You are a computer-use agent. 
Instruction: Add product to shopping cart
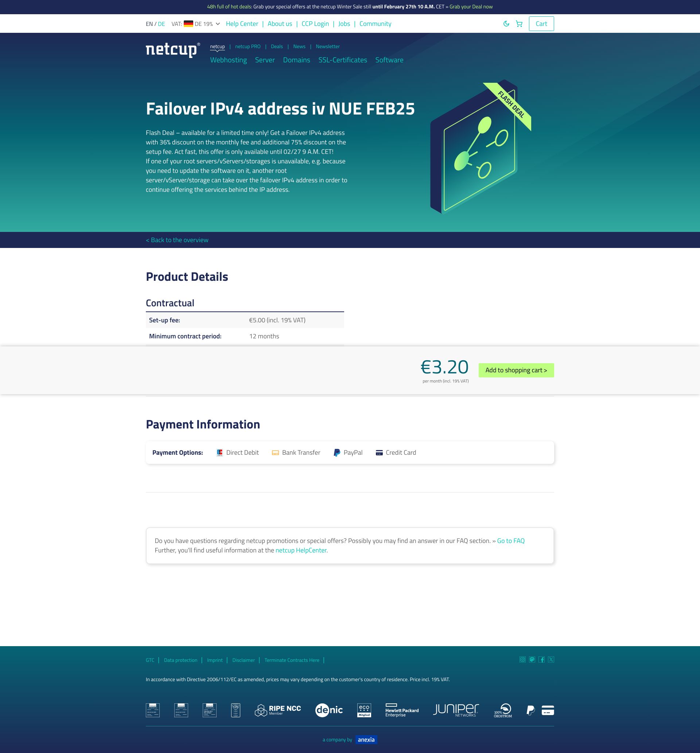tap(516, 370)
